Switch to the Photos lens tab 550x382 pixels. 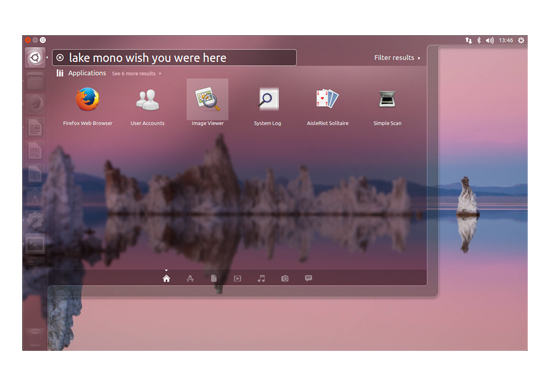pyautogui.click(x=285, y=278)
